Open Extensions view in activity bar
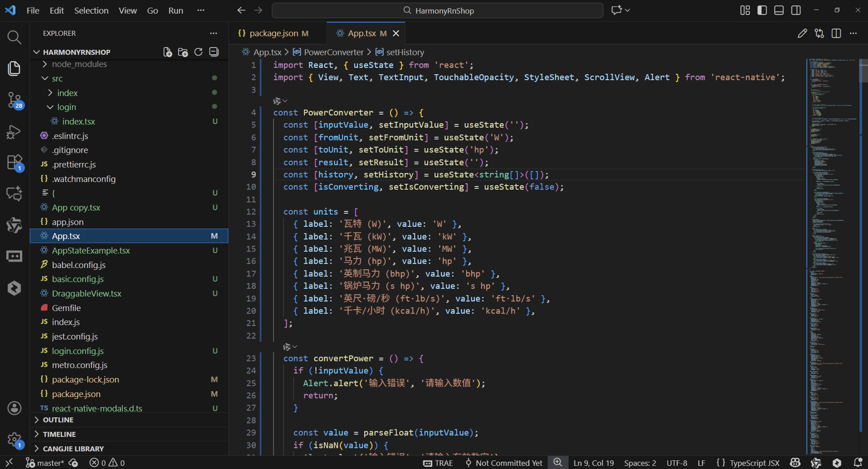The height and width of the screenshot is (469, 868). pos(14,162)
